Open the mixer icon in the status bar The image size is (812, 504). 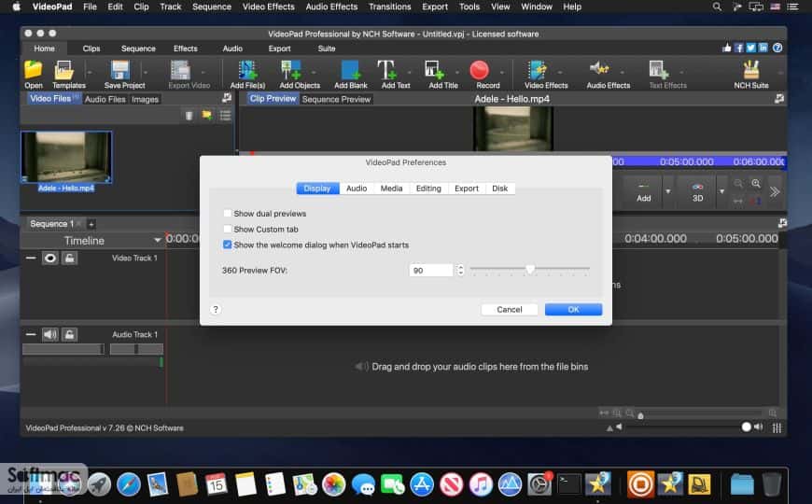[x=777, y=427]
